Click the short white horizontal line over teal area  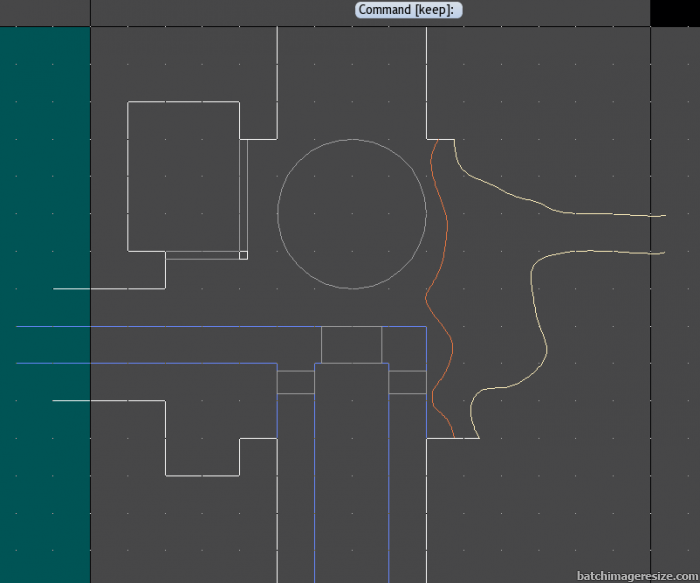tap(70, 289)
